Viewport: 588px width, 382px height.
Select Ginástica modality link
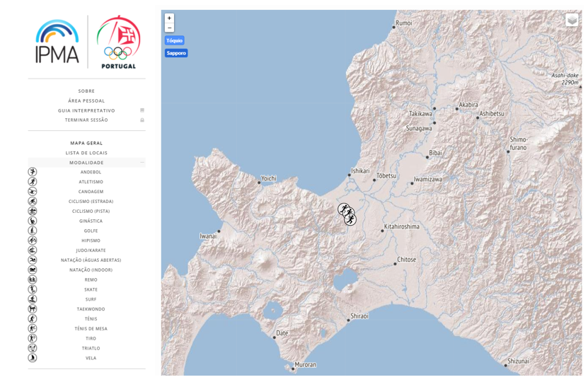[91, 221]
